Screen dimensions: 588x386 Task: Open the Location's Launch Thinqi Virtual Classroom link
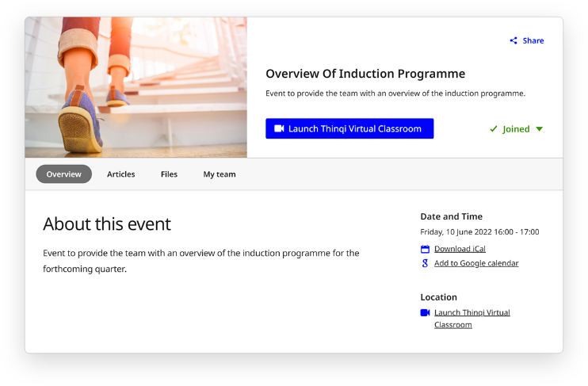(x=472, y=313)
